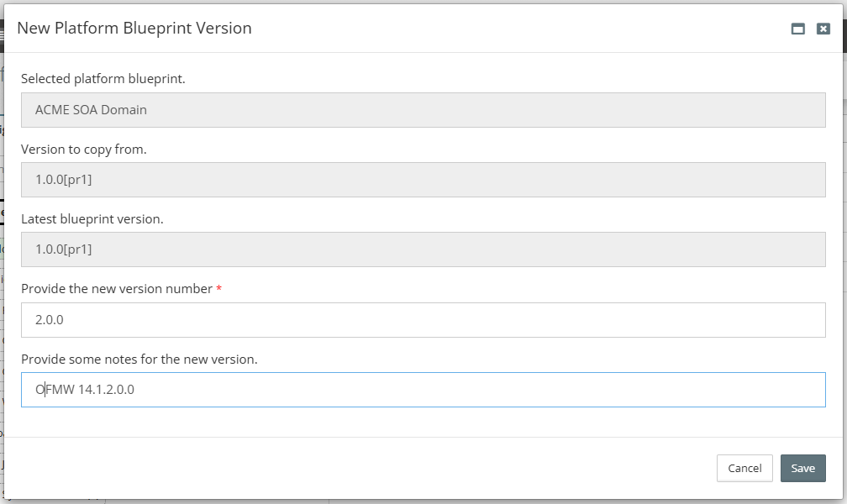
Task: Click the 'Selected platform blueprint.' label
Action: 103,79
